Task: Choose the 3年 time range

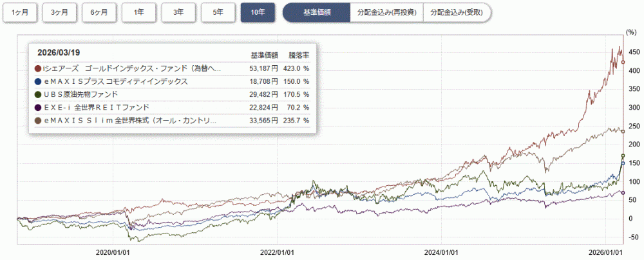Action: 178,12
